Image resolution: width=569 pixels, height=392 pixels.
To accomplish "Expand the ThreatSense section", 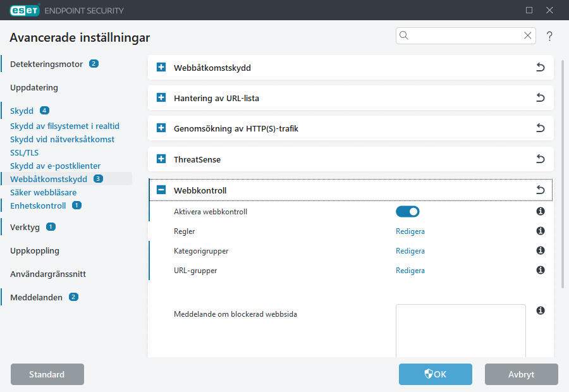I will (161, 159).
